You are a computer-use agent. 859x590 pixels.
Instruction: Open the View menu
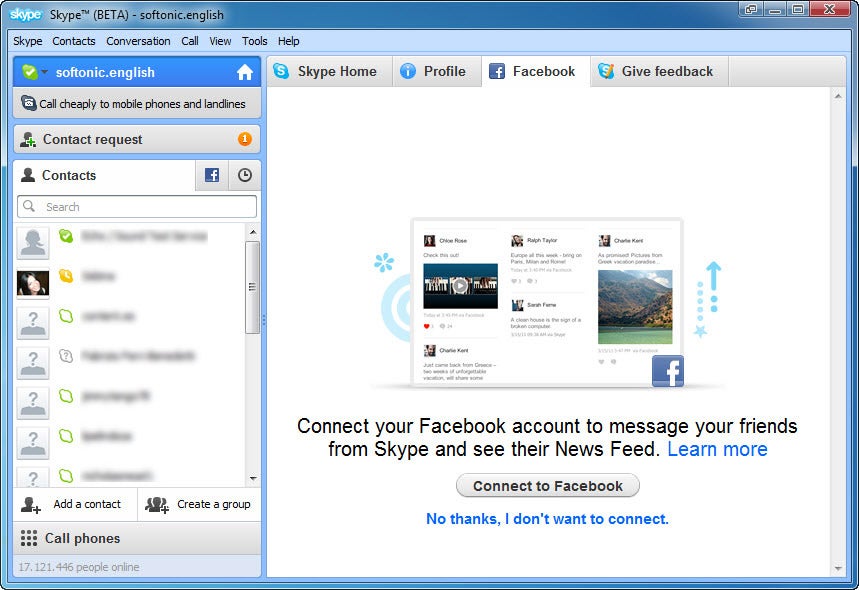[x=220, y=41]
